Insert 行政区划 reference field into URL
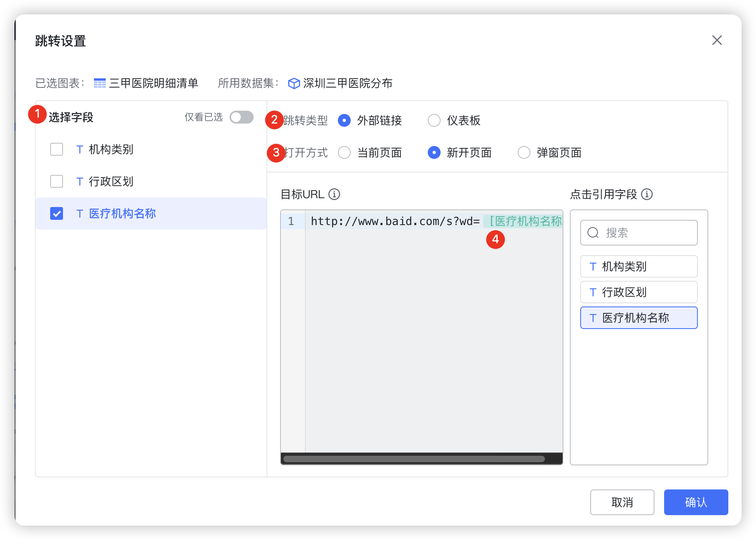Image resolution: width=756 pixels, height=540 pixels. point(639,292)
